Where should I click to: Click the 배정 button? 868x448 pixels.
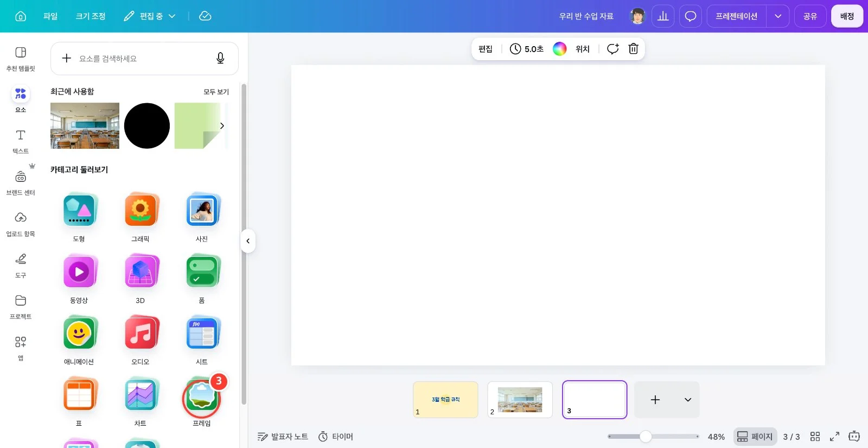[847, 16]
